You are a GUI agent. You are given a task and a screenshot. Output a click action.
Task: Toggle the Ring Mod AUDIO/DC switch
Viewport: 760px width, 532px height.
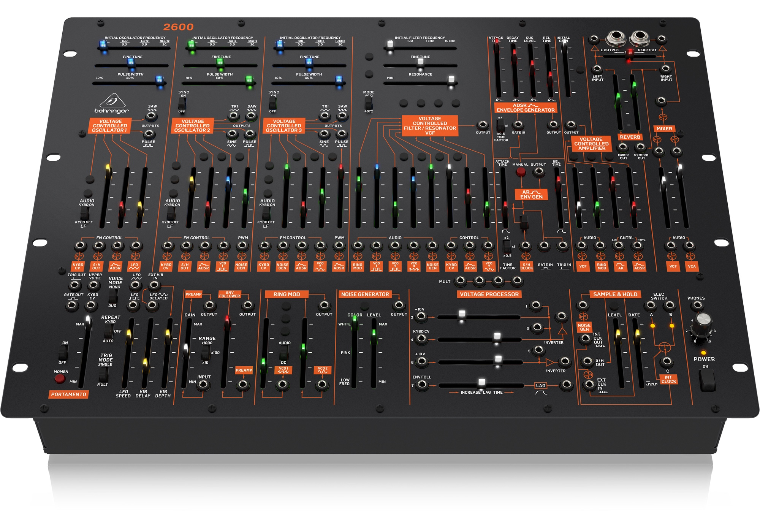pos(283,353)
